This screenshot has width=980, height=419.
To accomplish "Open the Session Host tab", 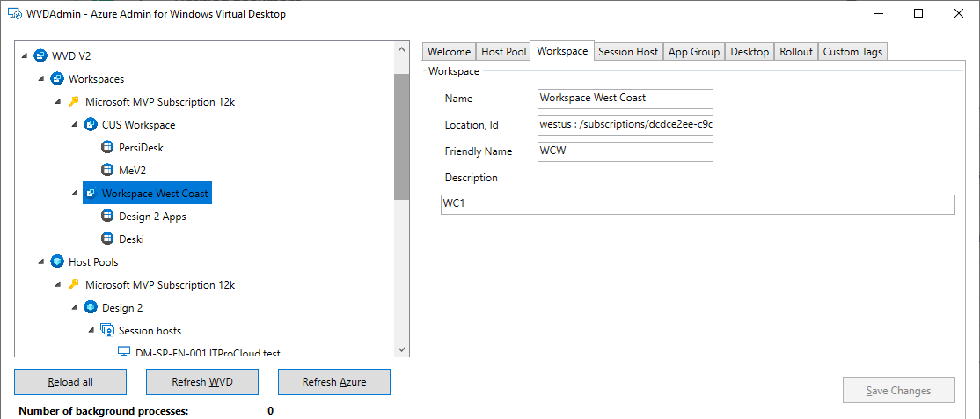I will tap(628, 52).
